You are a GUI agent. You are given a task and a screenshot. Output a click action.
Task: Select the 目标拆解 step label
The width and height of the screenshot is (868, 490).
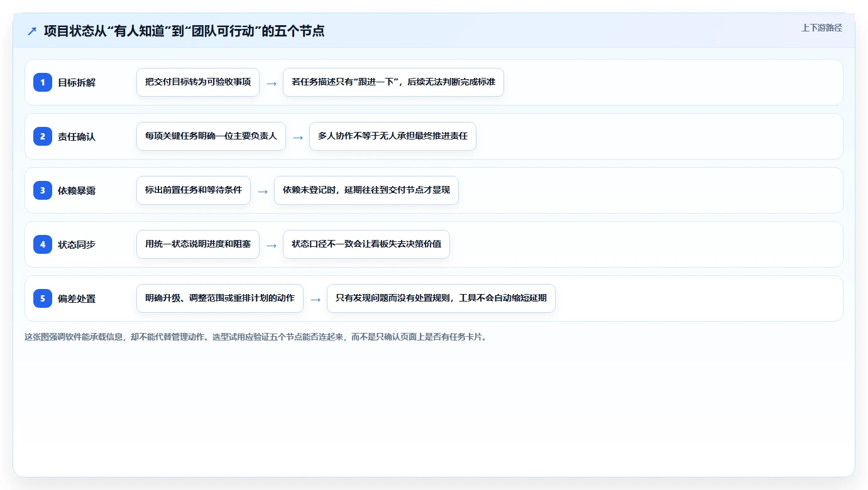[77, 82]
